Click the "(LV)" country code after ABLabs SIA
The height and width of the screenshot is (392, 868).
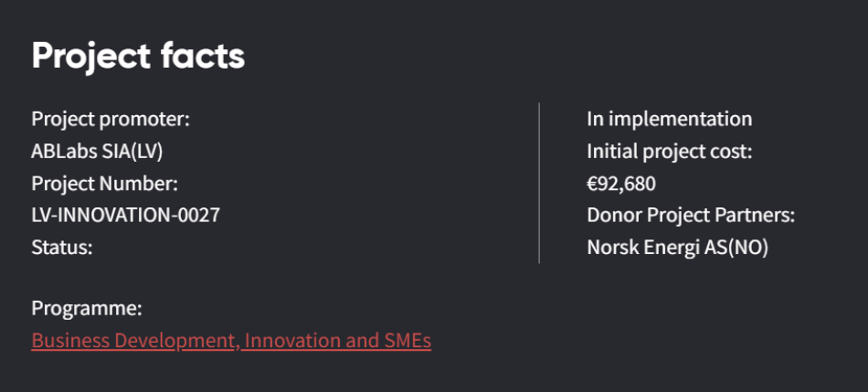pos(146,151)
